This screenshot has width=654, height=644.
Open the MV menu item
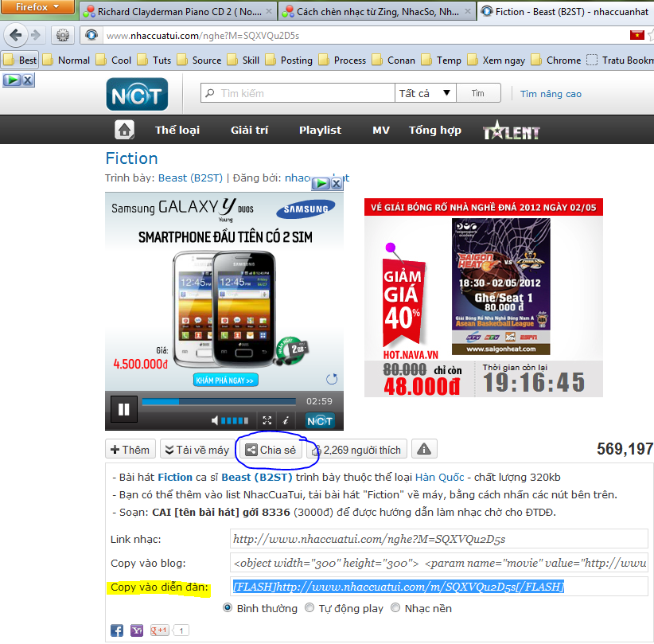[381, 131]
